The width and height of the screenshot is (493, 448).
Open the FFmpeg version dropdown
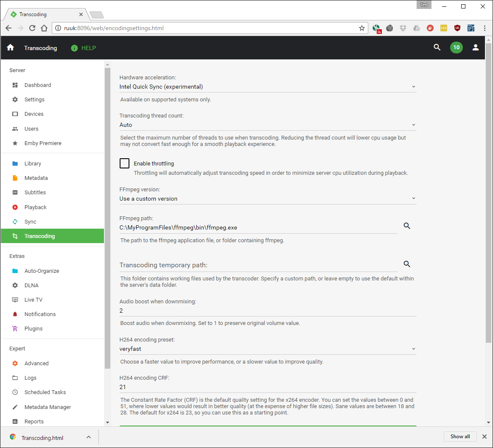[x=268, y=199]
